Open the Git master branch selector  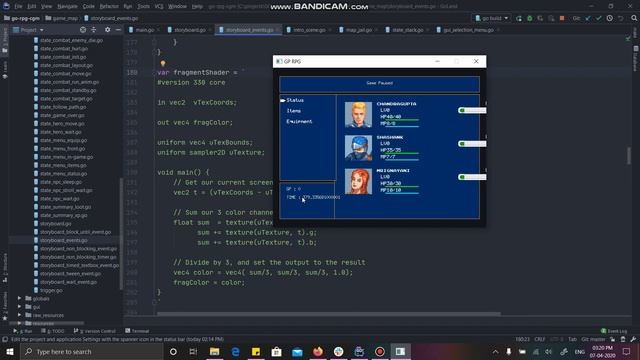(x=593, y=339)
